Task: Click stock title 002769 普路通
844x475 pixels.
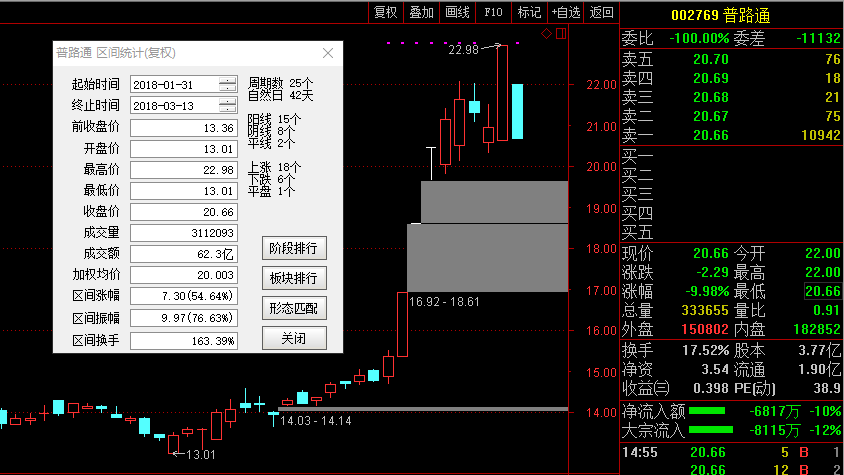Action: click(721, 15)
